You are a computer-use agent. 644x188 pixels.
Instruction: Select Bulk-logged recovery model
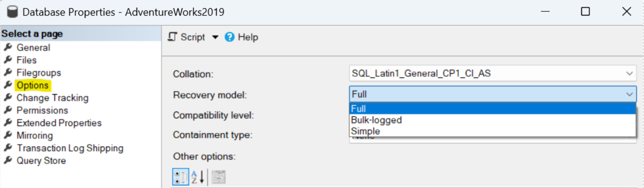[376, 120]
